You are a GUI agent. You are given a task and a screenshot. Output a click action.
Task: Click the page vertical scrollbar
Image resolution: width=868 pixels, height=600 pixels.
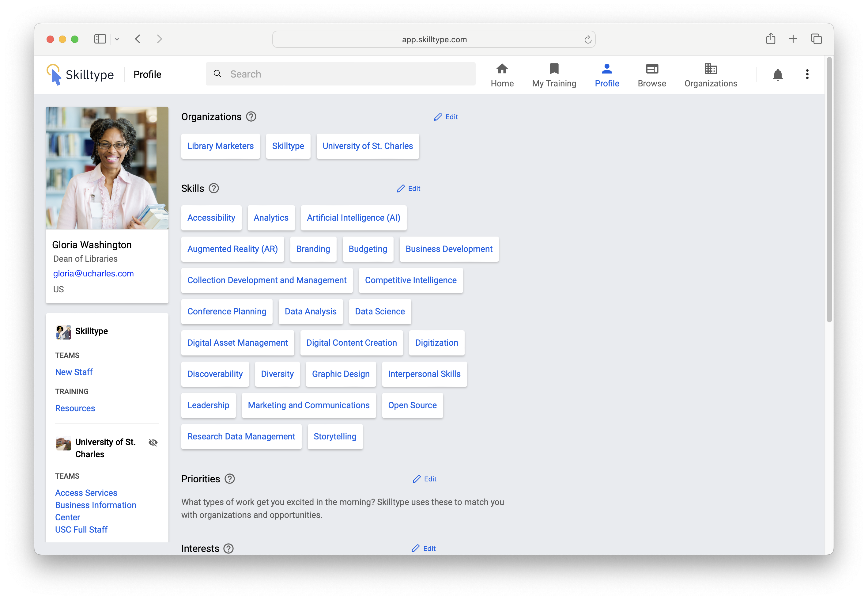[x=829, y=188]
